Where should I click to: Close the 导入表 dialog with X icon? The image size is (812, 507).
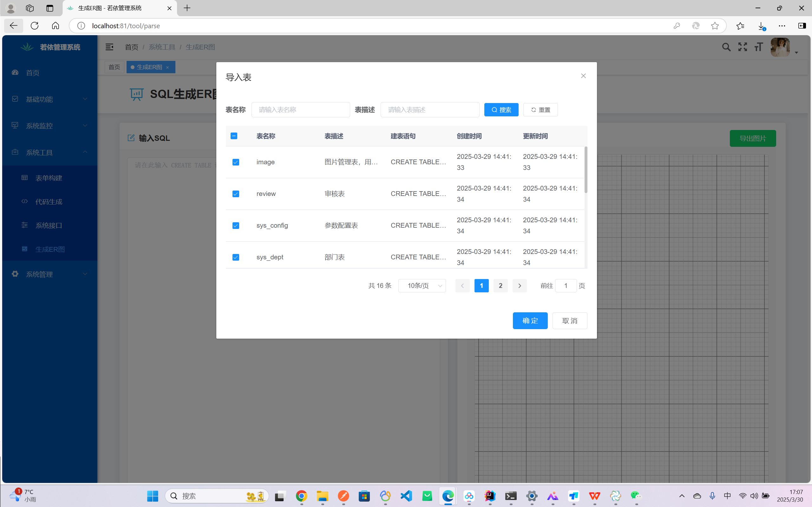pos(583,76)
